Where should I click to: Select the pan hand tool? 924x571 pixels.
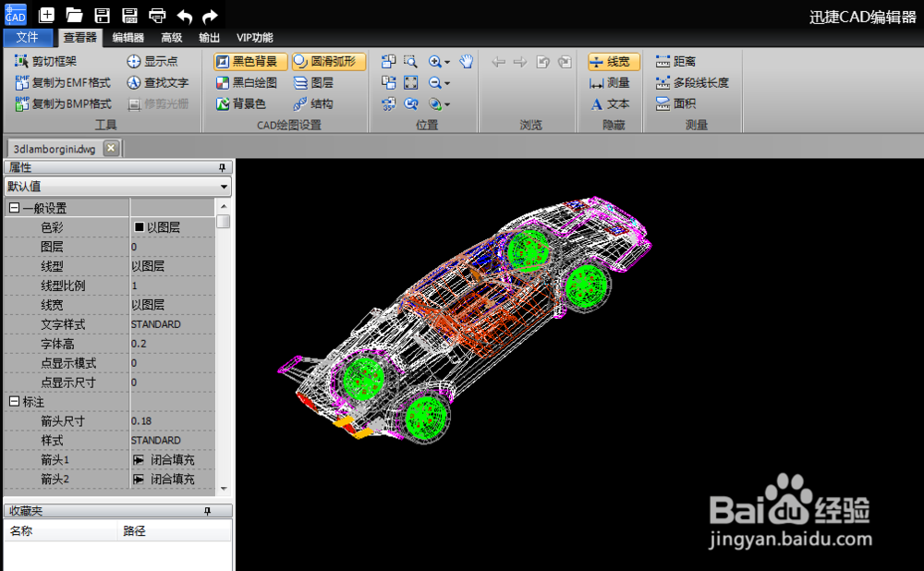pyautogui.click(x=467, y=61)
